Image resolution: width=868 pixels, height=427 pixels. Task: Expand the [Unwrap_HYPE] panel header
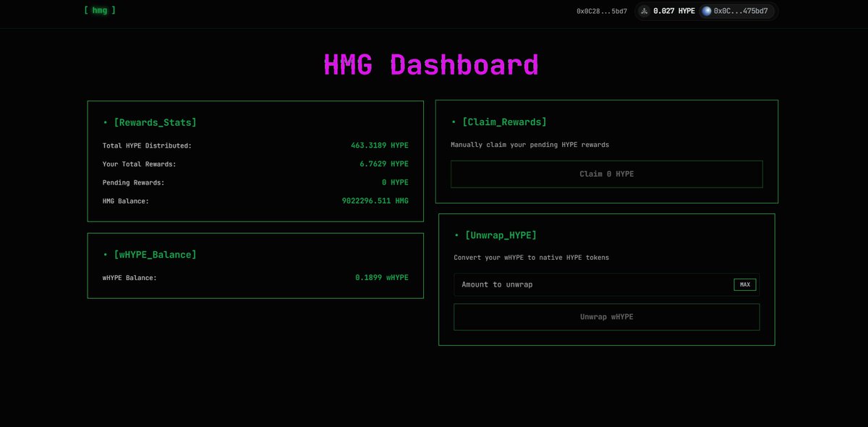[503, 234]
